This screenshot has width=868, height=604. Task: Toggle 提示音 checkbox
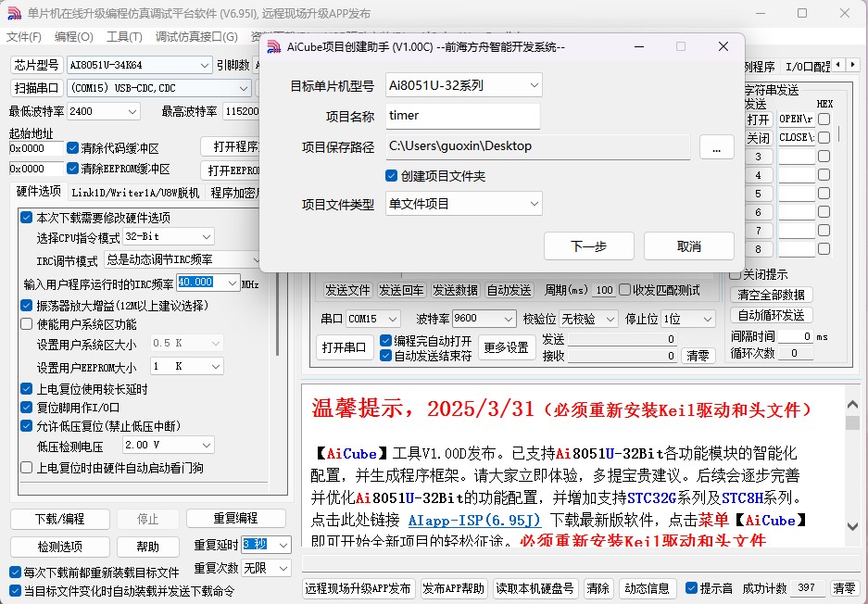pyautogui.click(x=691, y=587)
